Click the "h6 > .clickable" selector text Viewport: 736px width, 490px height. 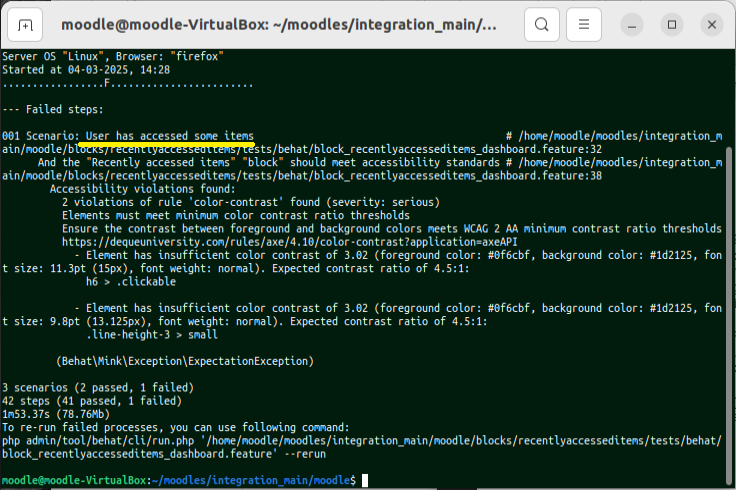131,282
